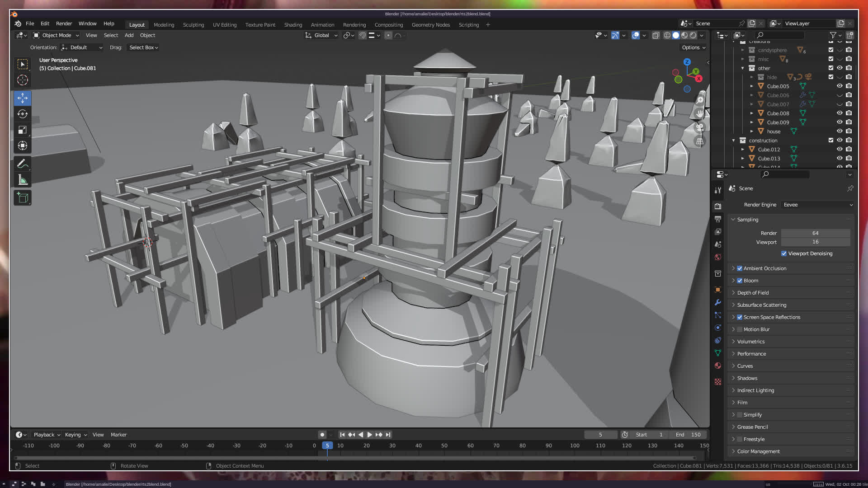
Task: Expand the Depth of Field panel
Action: 753,293
